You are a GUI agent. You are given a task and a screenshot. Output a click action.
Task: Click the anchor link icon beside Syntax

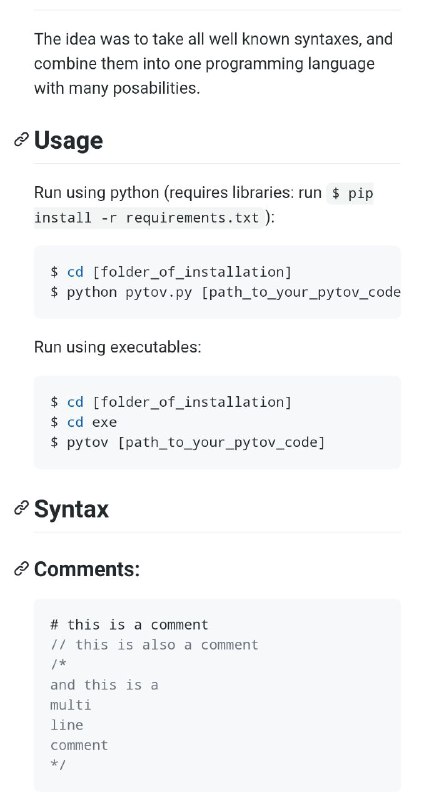click(21, 509)
